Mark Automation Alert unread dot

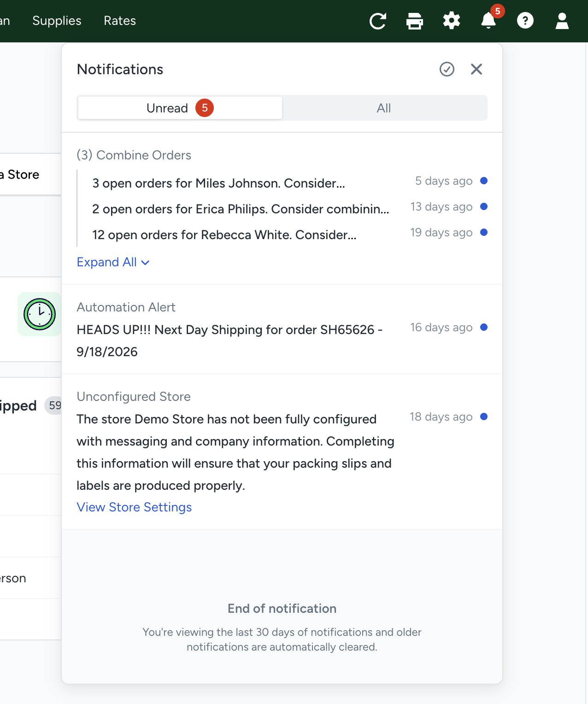[x=484, y=327]
